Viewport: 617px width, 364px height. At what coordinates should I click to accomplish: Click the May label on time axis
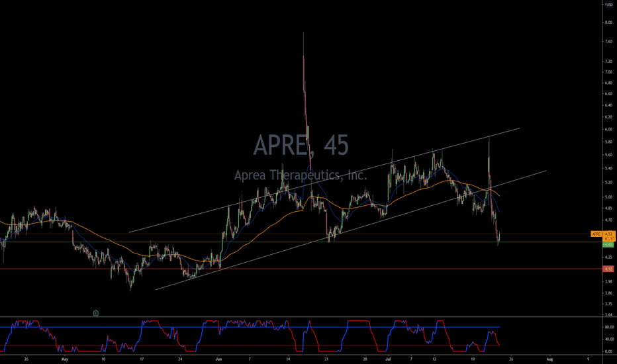coord(64,359)
